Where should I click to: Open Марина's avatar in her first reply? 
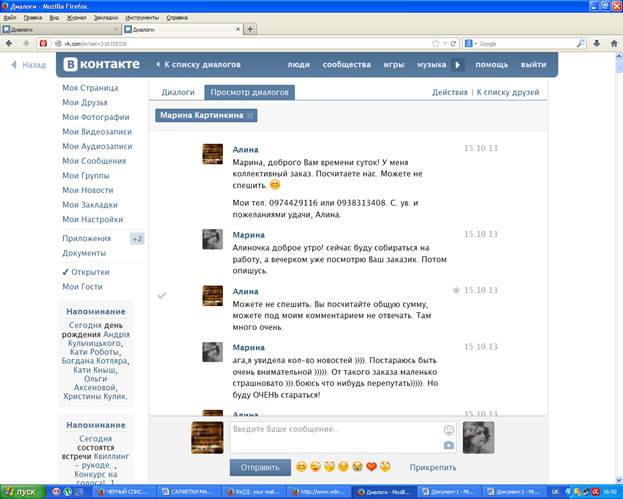[x=213, y=239]
